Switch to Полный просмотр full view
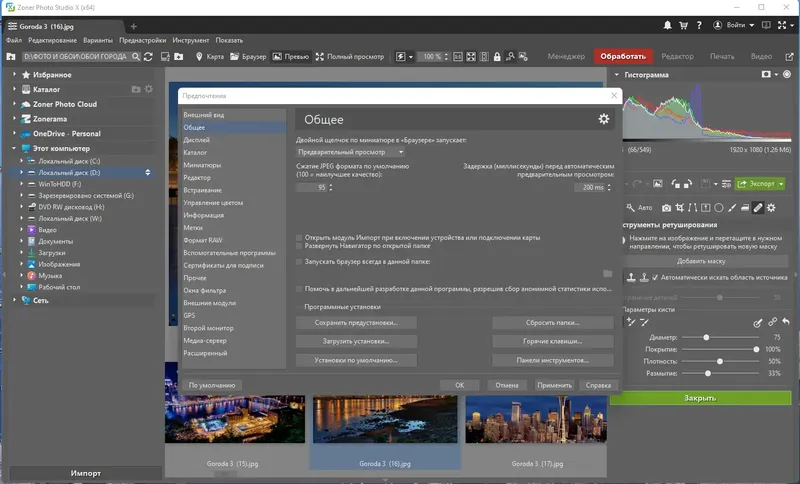The height and width of the screenshot is (484, 800). click(x=349, y=57)
